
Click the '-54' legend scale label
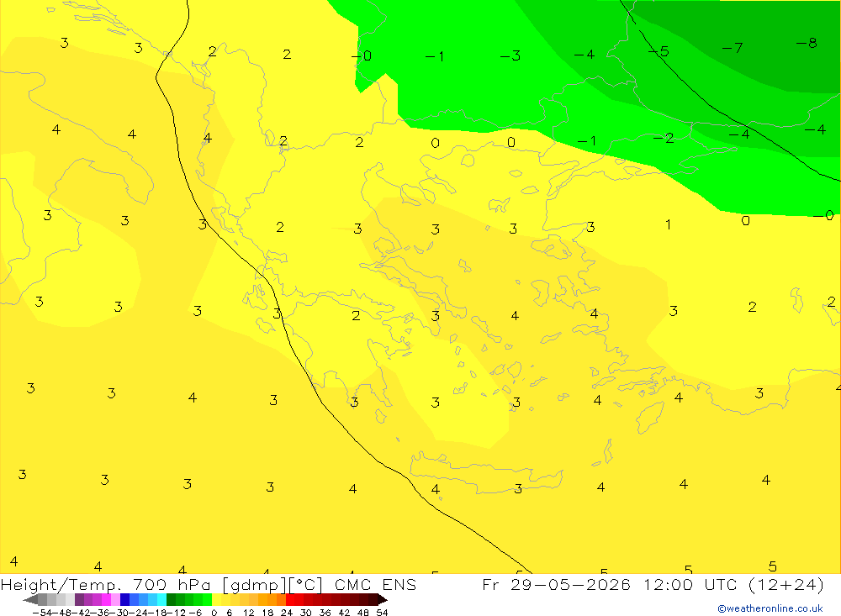coord(42,613)
